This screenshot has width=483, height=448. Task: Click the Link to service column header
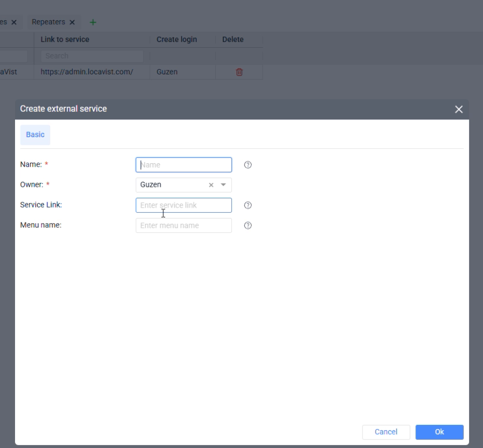pyautogui.click(x=65, y=39)
